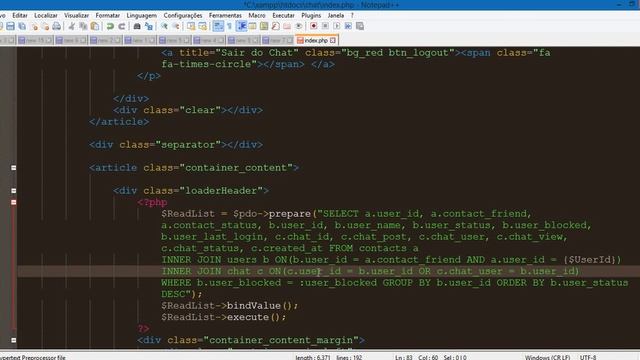The width and height of the screenshot is (640, 360).
Task: Open the question mark help menu
Action: click(352, 15)
